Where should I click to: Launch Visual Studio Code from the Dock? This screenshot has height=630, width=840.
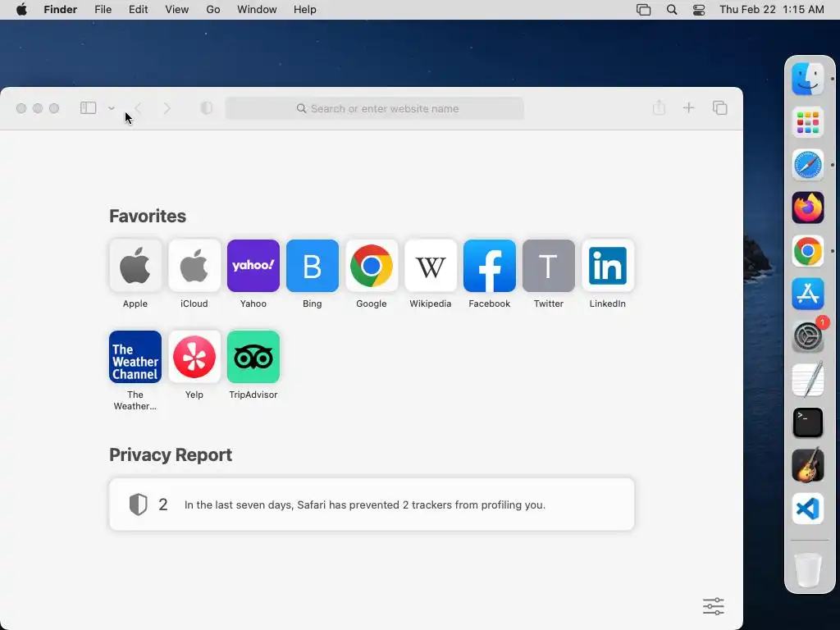[x=808, y=509]
